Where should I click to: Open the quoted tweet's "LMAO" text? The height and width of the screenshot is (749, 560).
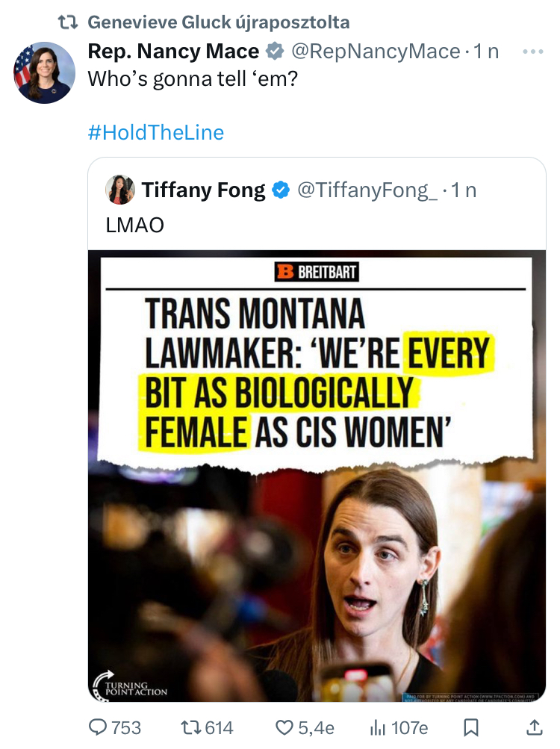pos(135,226)
